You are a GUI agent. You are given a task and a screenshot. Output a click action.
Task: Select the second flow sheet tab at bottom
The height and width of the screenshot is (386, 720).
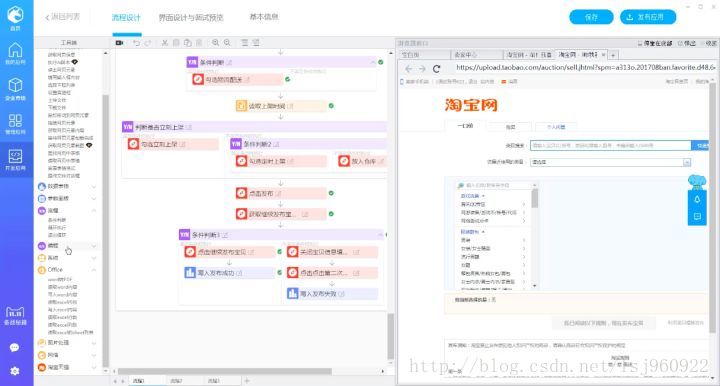(x=176, y=381)
